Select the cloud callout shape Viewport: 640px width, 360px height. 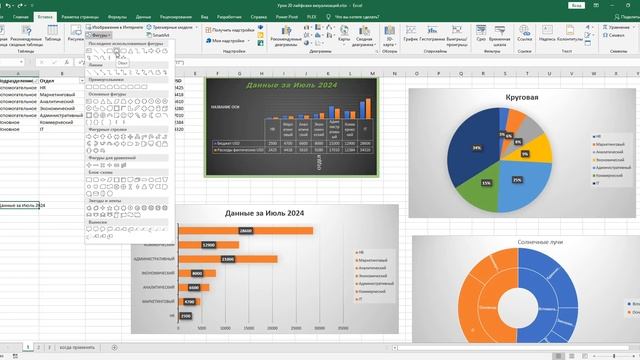click(x=109, y=229)
